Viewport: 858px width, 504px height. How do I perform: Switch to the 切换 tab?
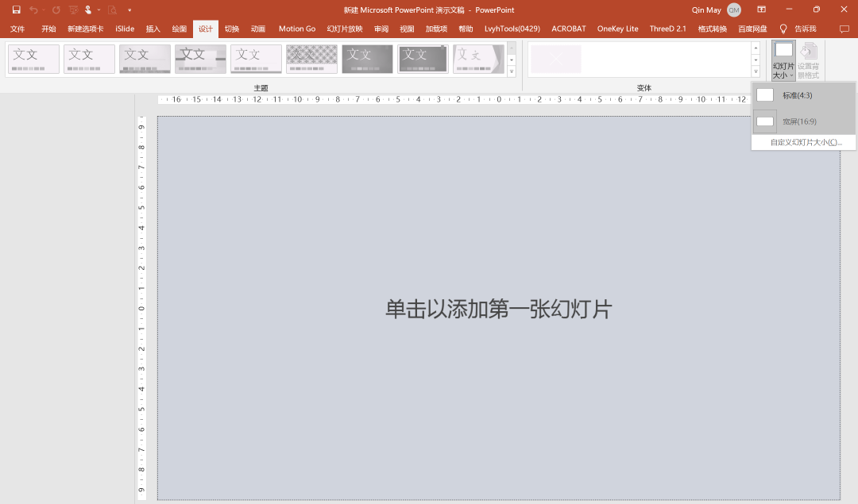(x=232, y=29)
